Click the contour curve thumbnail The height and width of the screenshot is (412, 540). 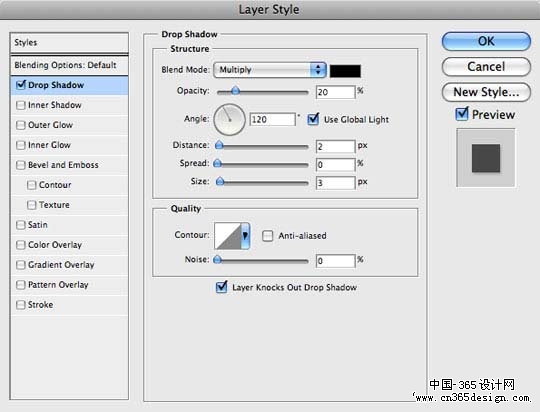tap(228, 236)
